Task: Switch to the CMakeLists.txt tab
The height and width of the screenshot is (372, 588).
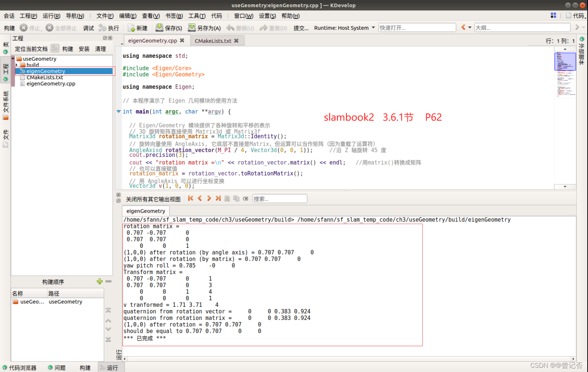Action: click(x=213, y=41)
